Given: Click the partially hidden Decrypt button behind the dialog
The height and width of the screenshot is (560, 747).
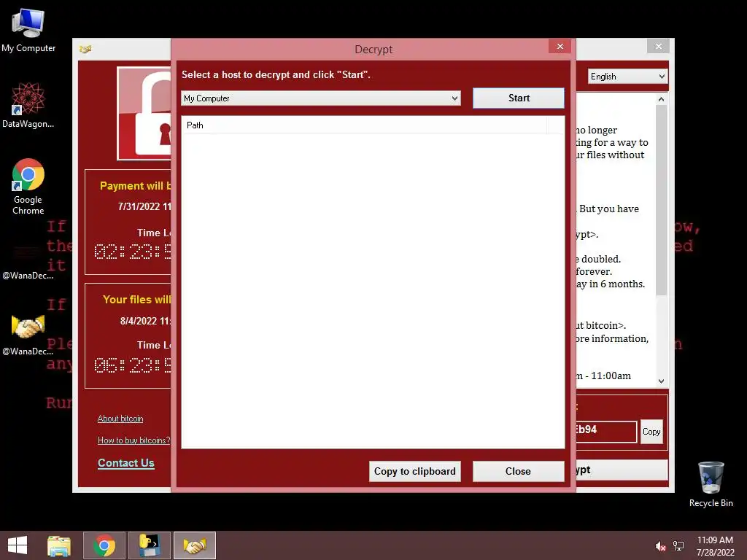Looking at the screenshot, I should [x=622, y=470].
